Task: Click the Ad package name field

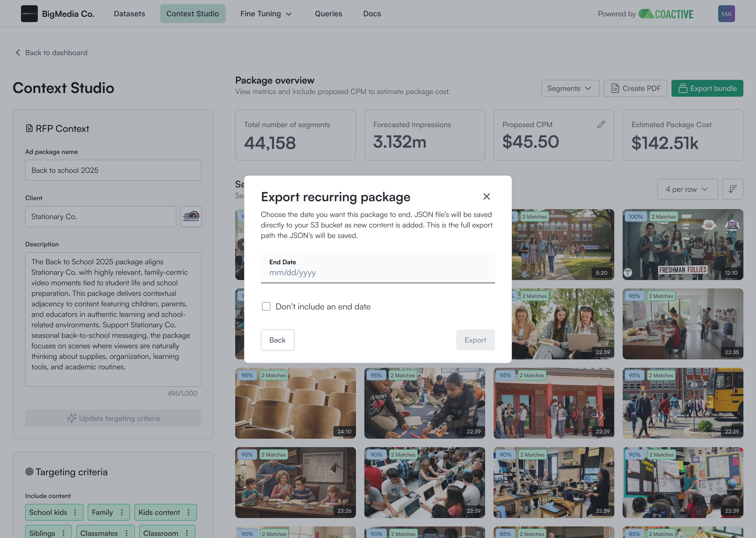Action: pos(113,170)
